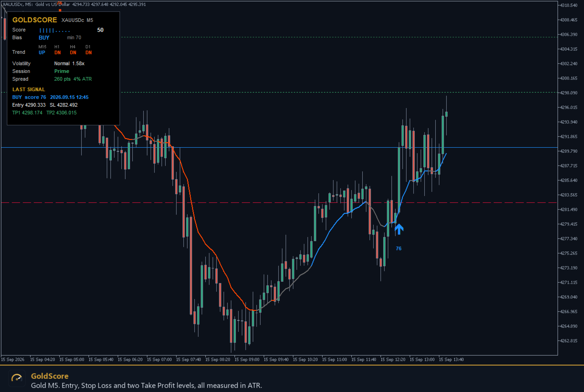Click the GoldScore gauge logo icon
The width and height of the screenshot is (584, 392).
pos(17,378)
